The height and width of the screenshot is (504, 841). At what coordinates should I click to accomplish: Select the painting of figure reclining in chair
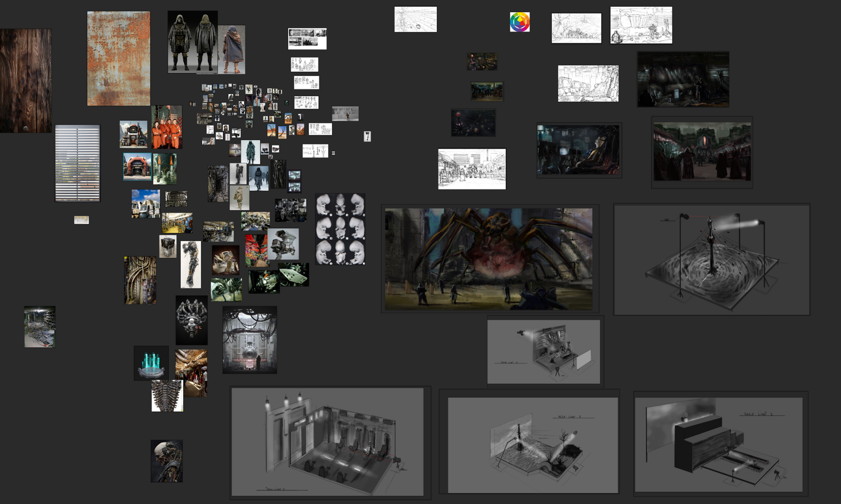tap(578, 150)
